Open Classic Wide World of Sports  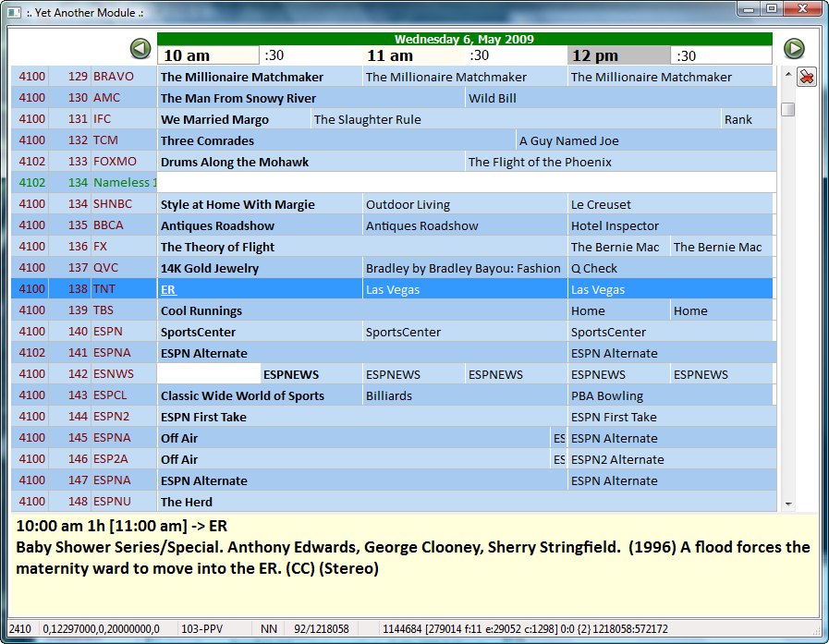click(260, 395)
